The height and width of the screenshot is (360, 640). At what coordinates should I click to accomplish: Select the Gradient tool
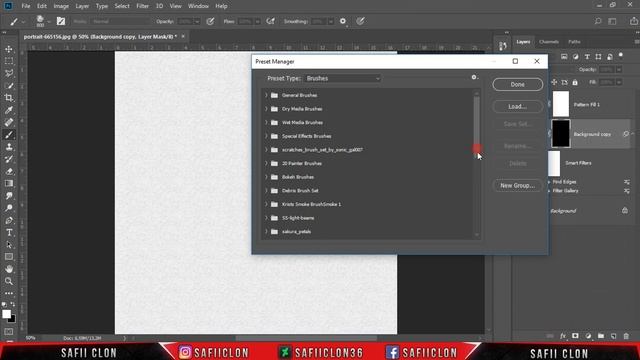point(9,184)
